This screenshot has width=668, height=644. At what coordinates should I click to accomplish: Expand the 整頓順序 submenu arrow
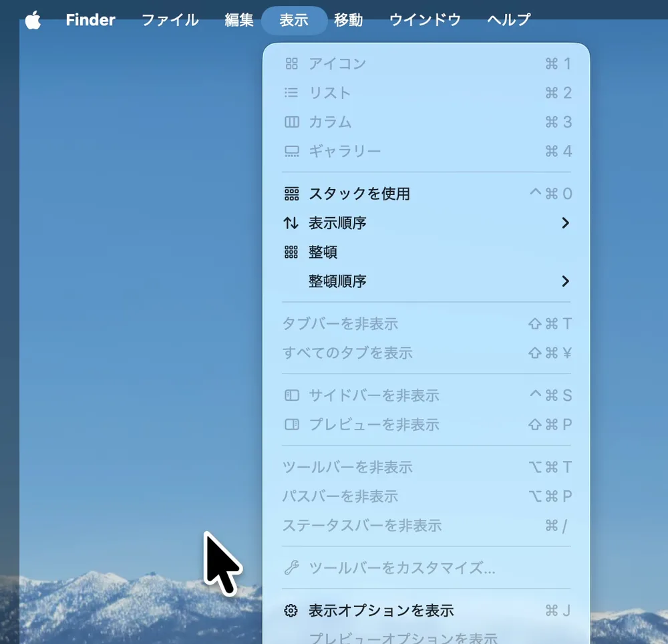(x=565, y=281)
